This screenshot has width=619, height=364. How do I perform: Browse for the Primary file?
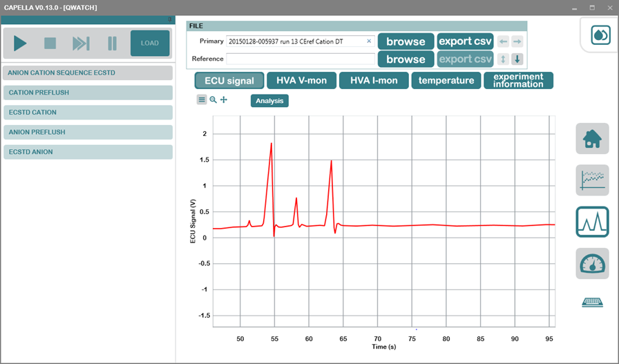point(406,41)
